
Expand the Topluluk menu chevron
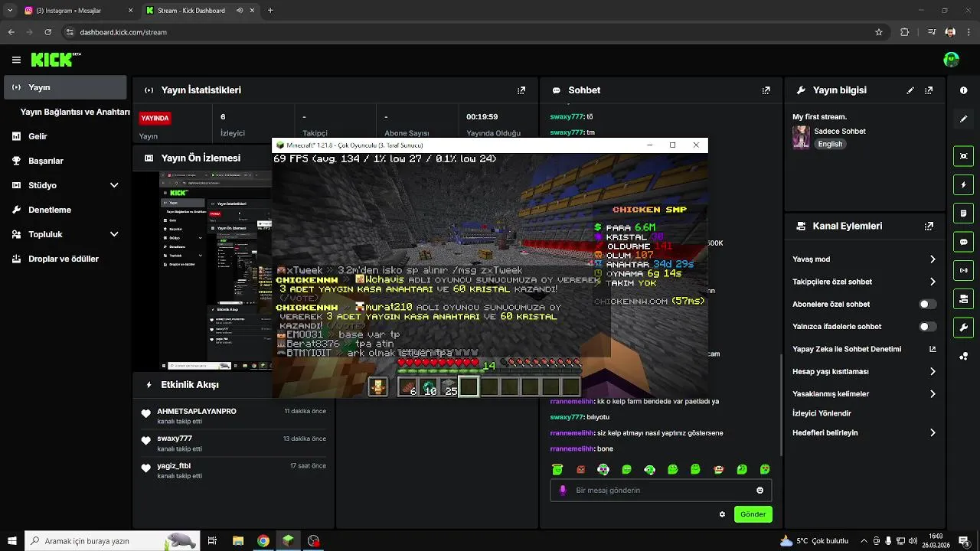pos(114,234)
